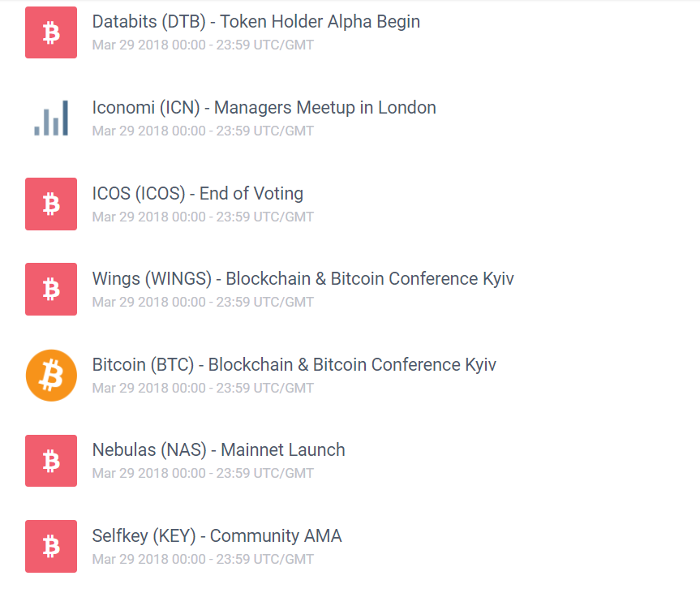The image size is (700, 593).
Task: Click the date under Databits event
Action: [x=203, y=45]
